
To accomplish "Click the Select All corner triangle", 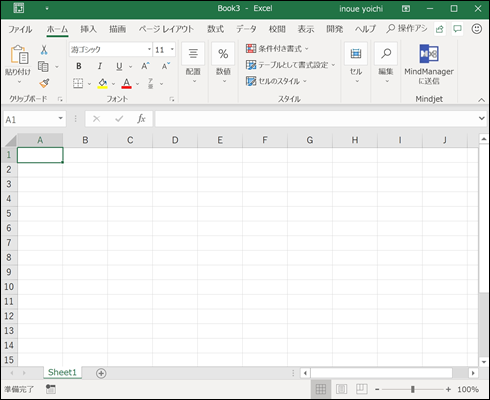I will click(x=10, y=140).
